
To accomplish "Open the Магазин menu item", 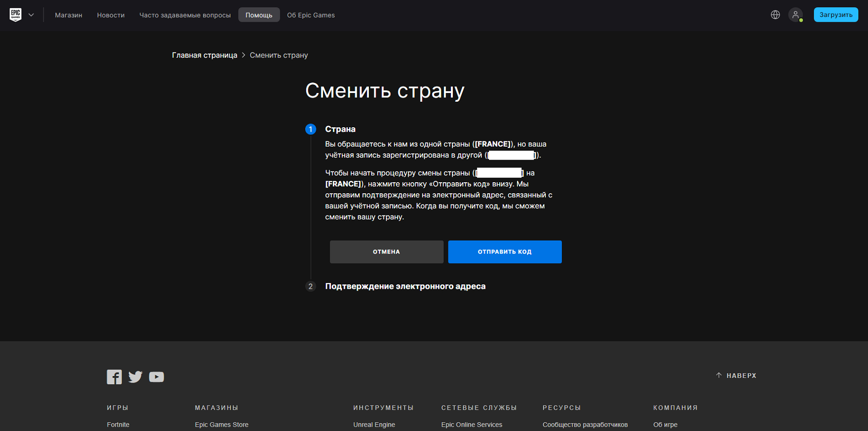I will 68,15.
